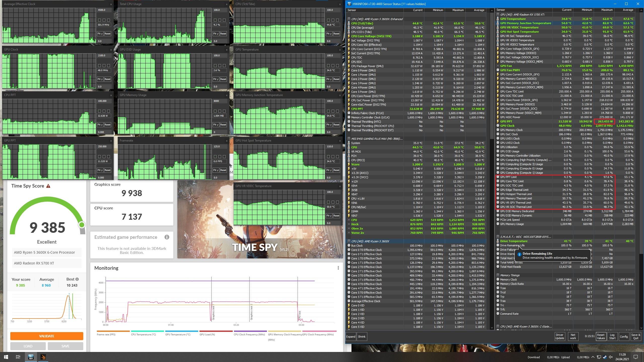Click clock icon beside Infinity Fabric Clock (FCLK)

tap(349, 113)
